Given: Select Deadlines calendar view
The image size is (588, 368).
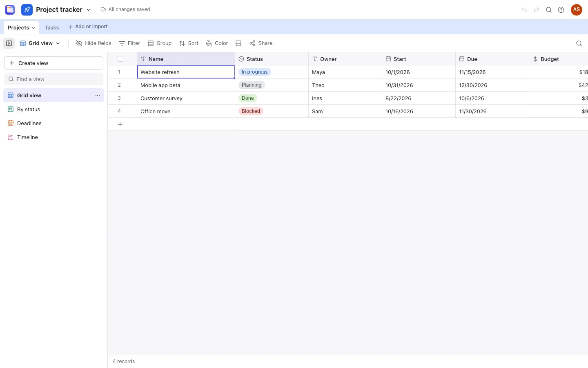Looking at the screenshot, I should point(53,123).
